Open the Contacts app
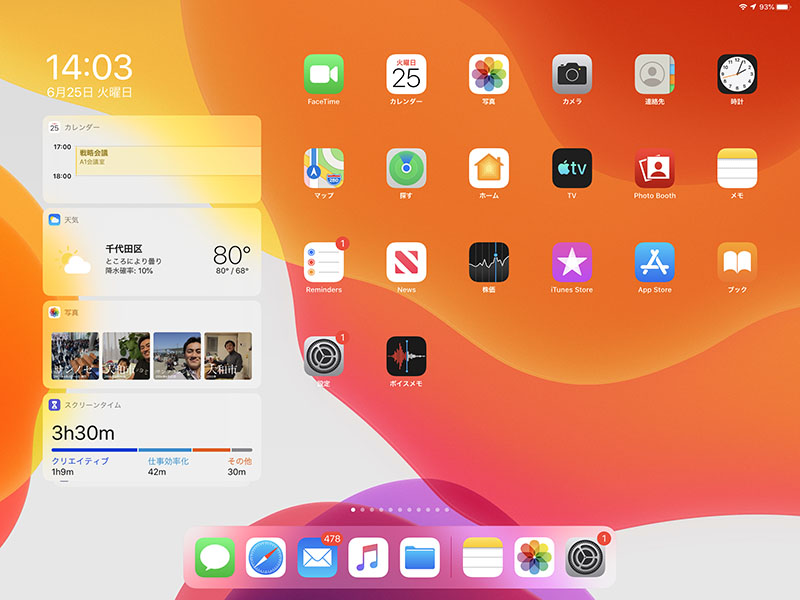Viewport: 800px width, 600px height. point(655,74)
